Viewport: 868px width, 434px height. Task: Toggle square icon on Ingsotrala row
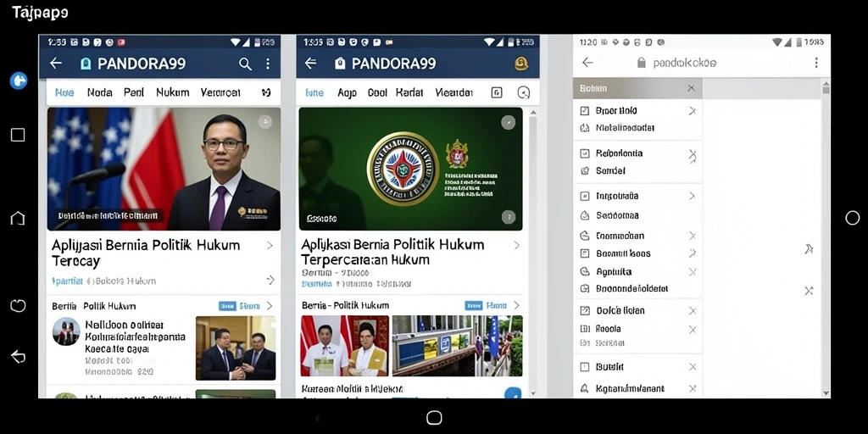585,196
